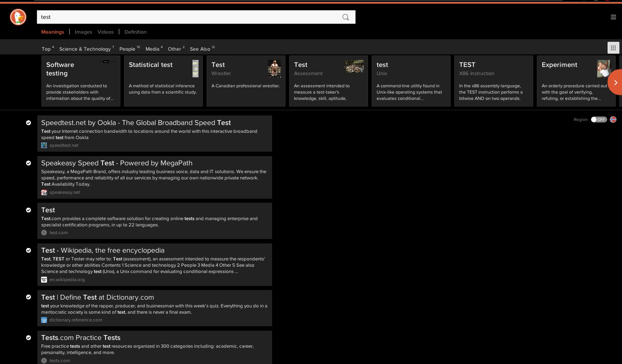Click the speakeasy.net URL text
The image size is (622, 364).
coord(64,192)
